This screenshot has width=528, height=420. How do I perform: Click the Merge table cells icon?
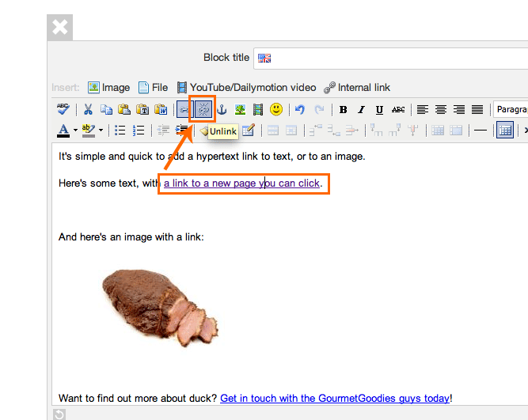(456, 131)
